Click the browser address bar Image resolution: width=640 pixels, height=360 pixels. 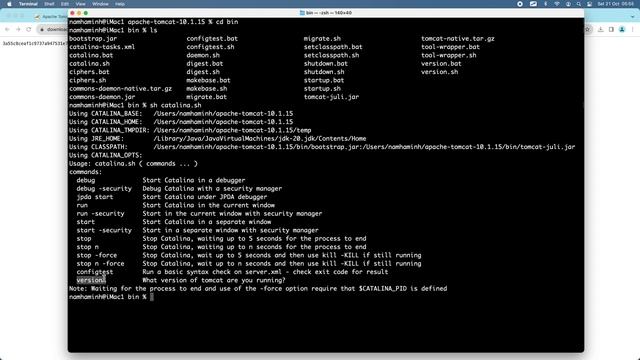pyautogui.click(x=52, y=29)
